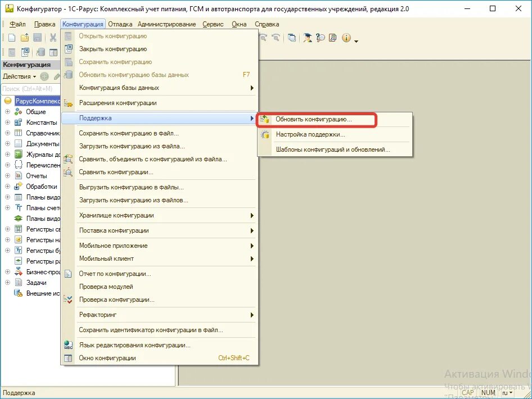532x399 pixels.
Task: Click the About info icon in toolbar
Action: pos(346,38)
